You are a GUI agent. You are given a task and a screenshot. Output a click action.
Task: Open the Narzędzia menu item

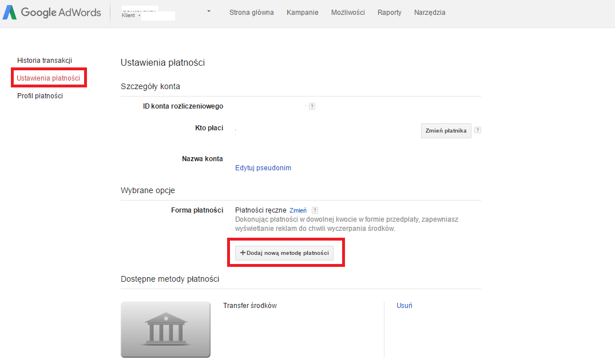tap(430, 13)
